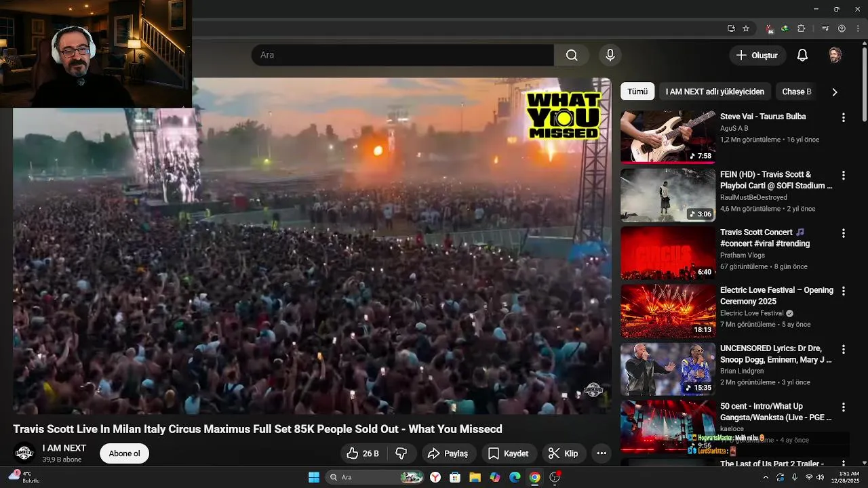Open Travis Scott Concert Circus thumbnail
The height and width of the screenshot is (488, 868).
668,253
